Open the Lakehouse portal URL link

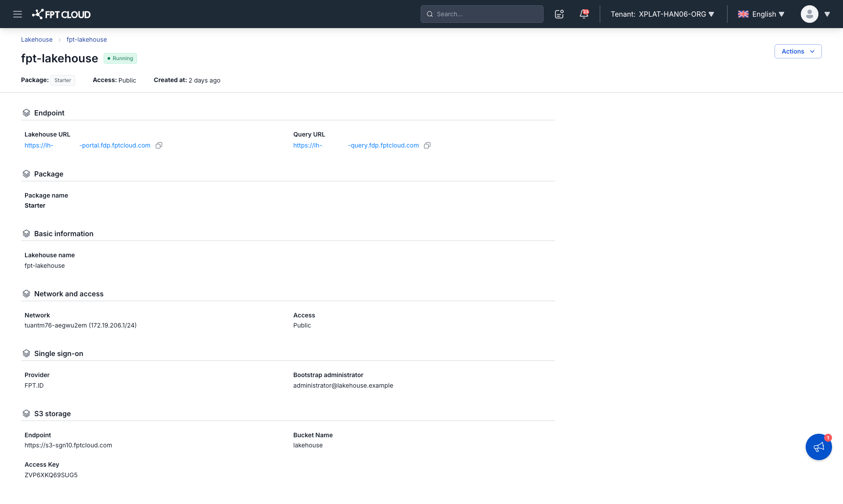pyautogui.click(x=87, y=145)
